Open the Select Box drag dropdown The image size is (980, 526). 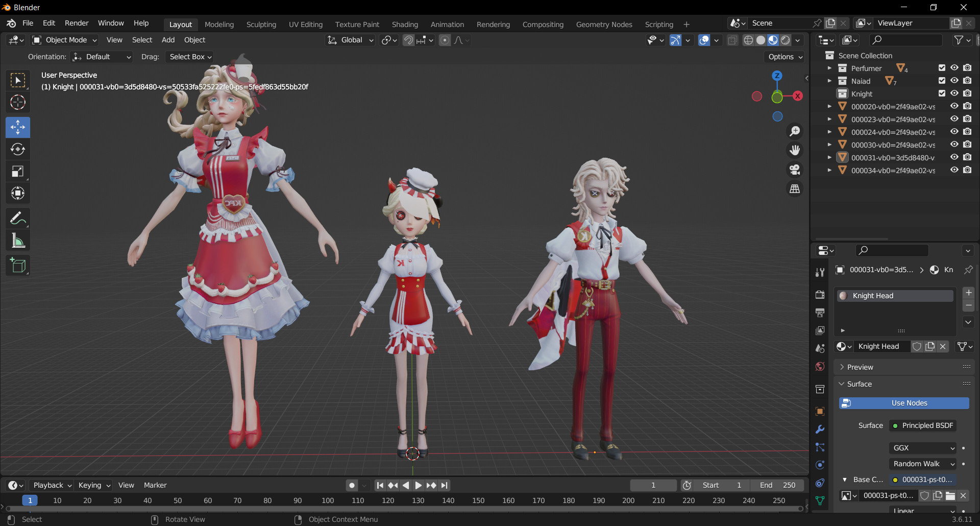(189, 57)
